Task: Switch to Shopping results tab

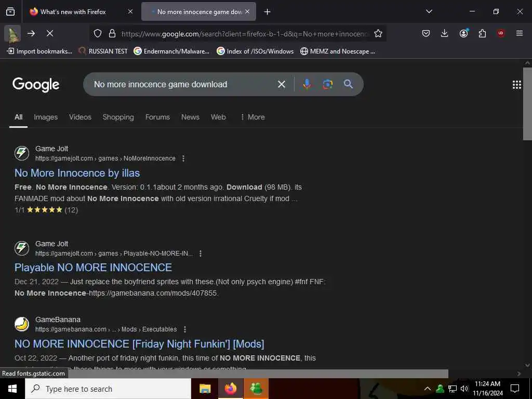Action: pos(118,117)
